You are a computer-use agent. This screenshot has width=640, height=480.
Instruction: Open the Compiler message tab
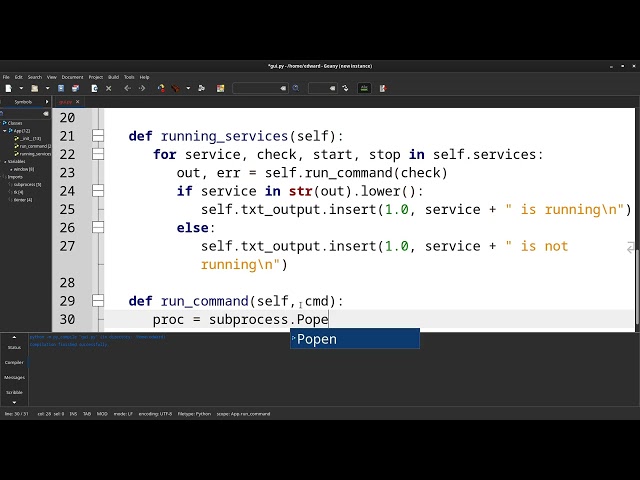click(x=14, y=362)
